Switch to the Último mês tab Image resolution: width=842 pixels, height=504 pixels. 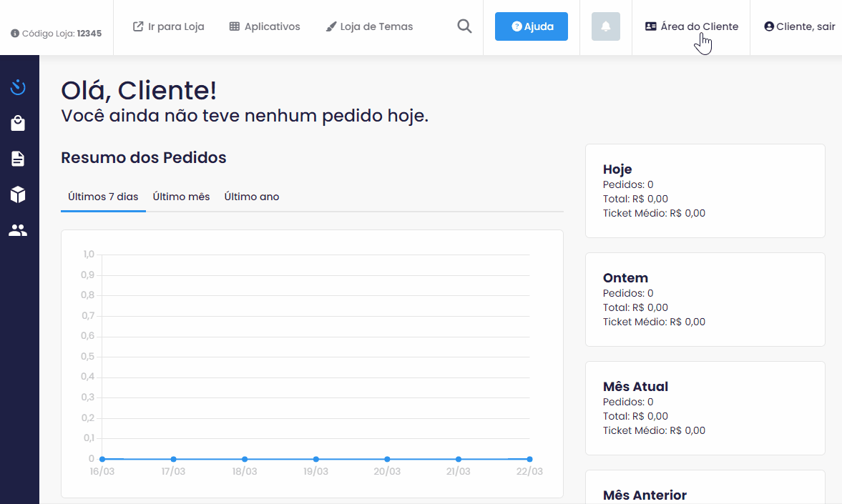(x=181, y=197)
